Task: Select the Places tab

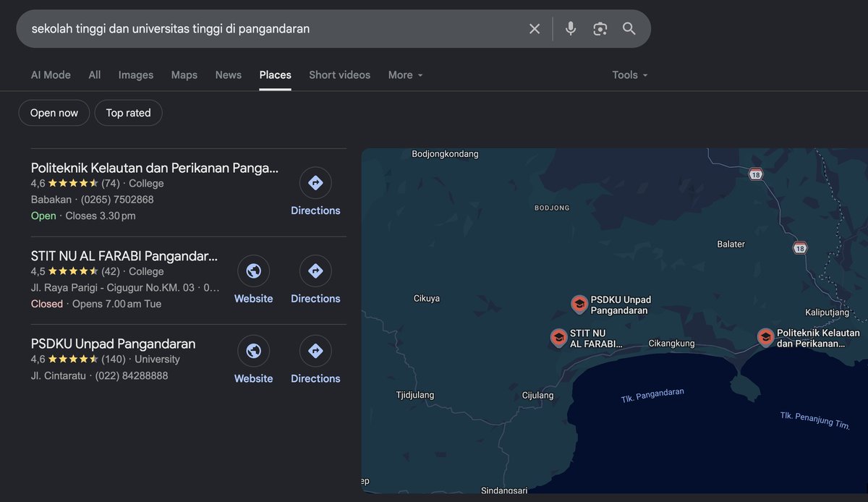Action: tap(276, 75)
